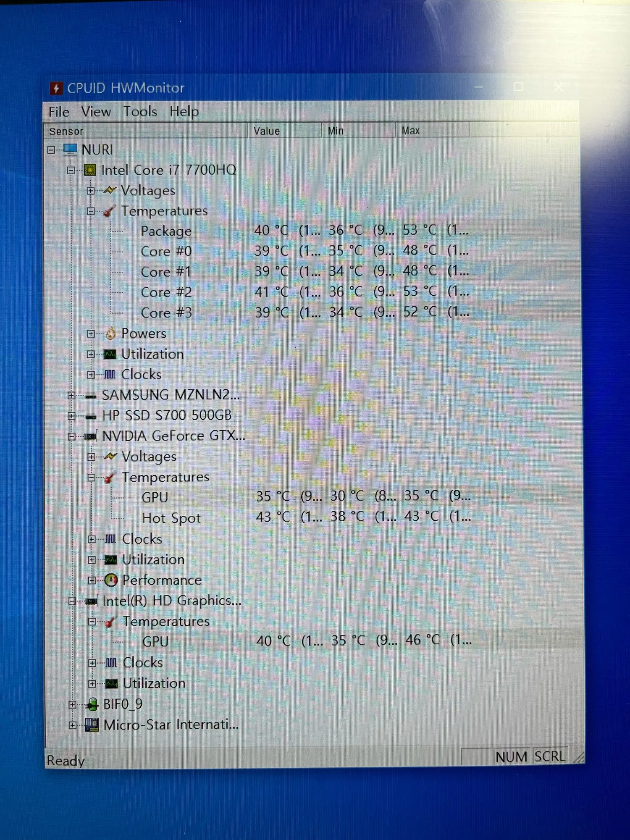Click the Sensor column header
Viewport: 630px width, 840px height.
click(x=145, y=131)
